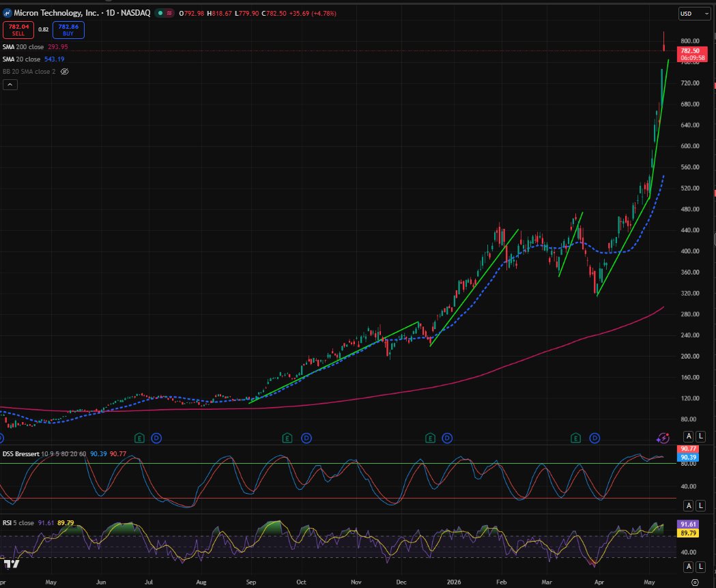
Task: Select the BB 20 SMA close 2 legend
Action: [29, 71]
